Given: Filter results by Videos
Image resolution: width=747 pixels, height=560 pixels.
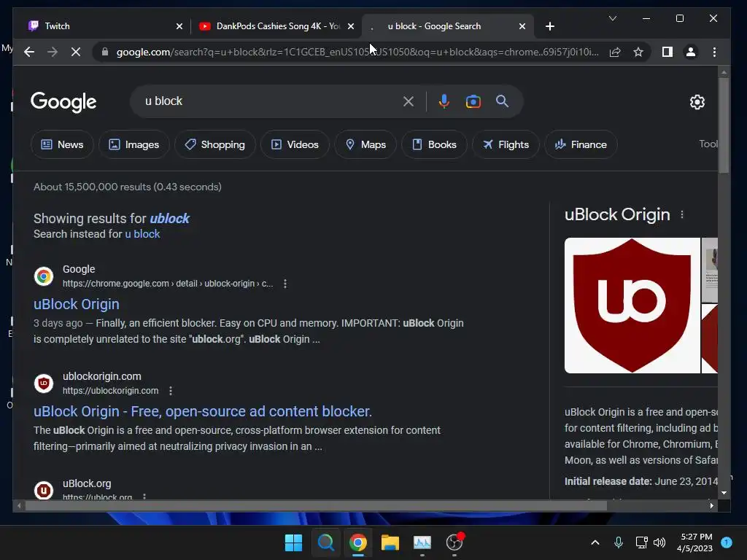Looking at the screenshot, I should (295, 144).
